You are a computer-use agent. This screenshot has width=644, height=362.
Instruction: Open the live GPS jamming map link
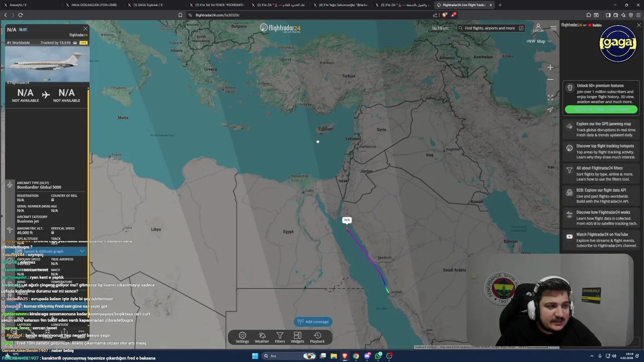[601, 129]
